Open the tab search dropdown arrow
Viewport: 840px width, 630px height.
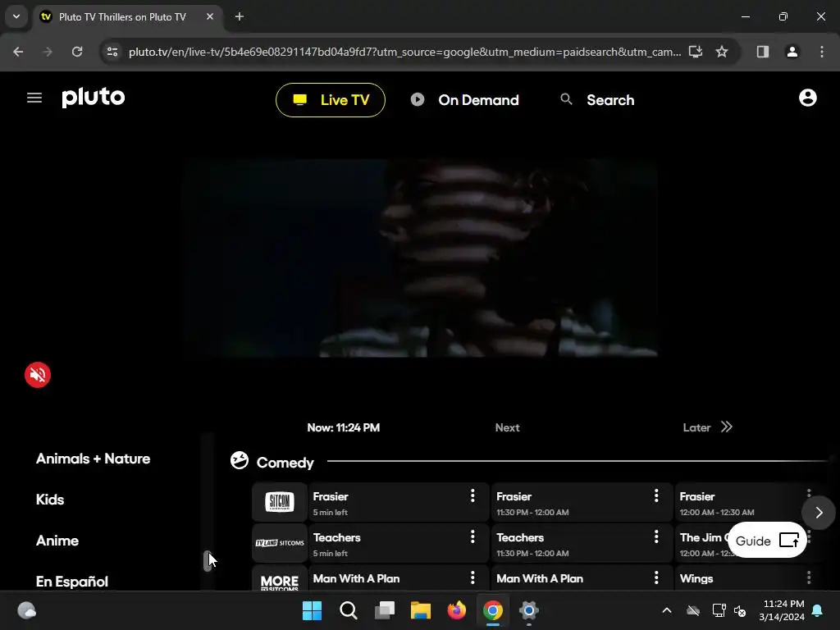16,16
